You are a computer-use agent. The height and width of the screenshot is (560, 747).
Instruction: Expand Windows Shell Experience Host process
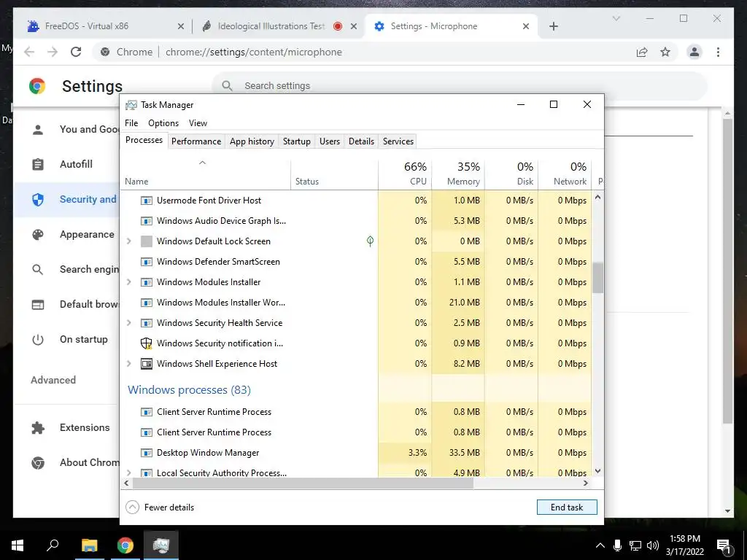click(128, 364)
